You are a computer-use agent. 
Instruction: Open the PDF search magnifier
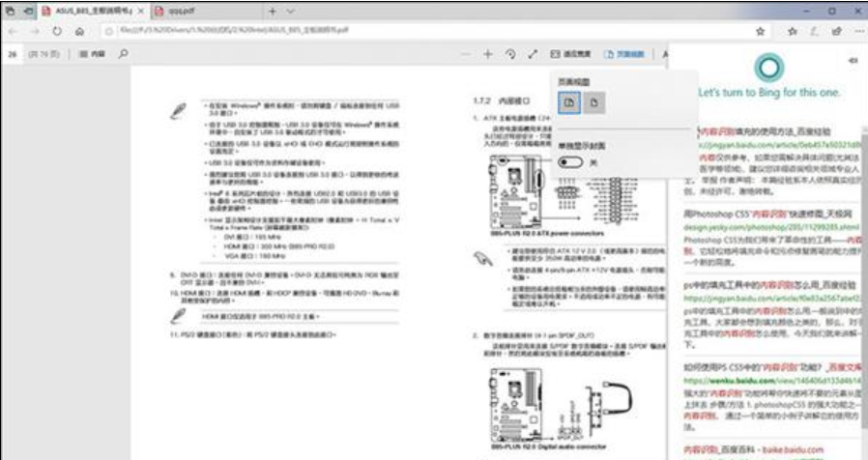124,56
